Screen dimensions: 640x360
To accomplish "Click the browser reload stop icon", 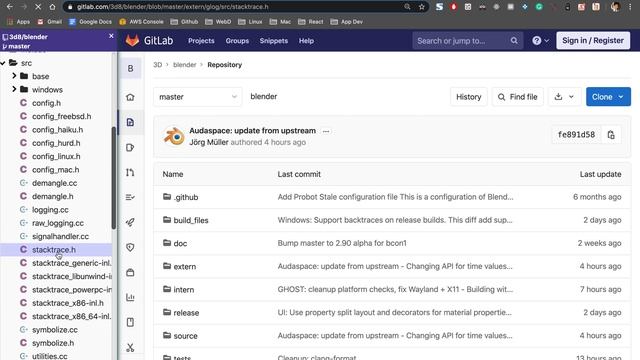I will point(37,7).
